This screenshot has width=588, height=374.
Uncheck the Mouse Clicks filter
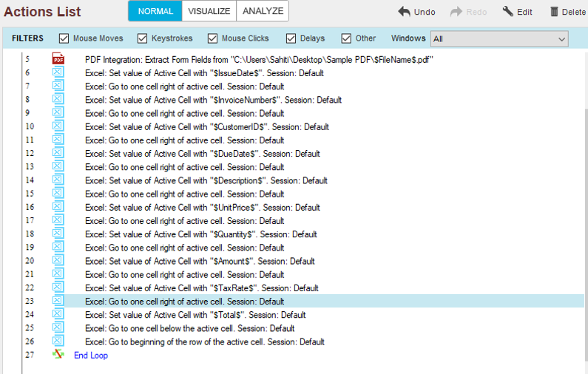(x=212, y=38)
